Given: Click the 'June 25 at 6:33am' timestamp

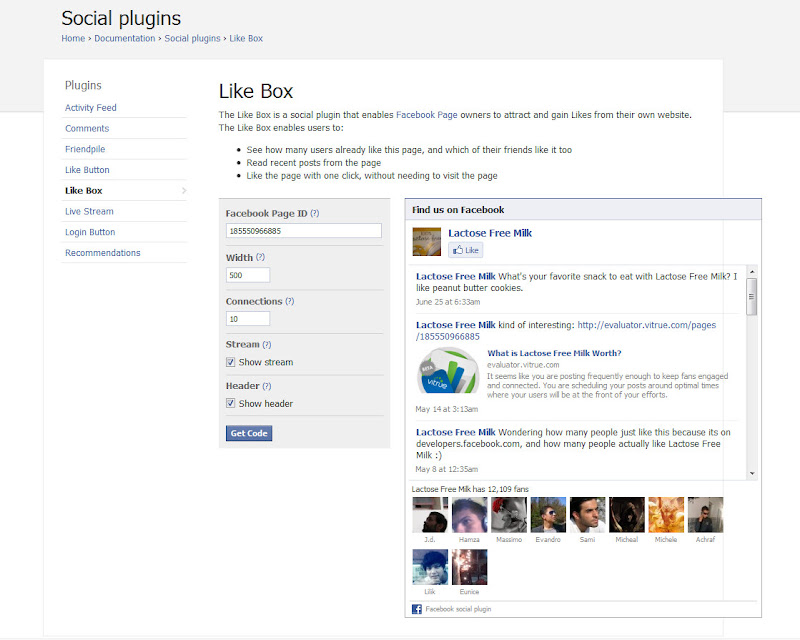Looking at the screenshot, I should coord(448,302).
